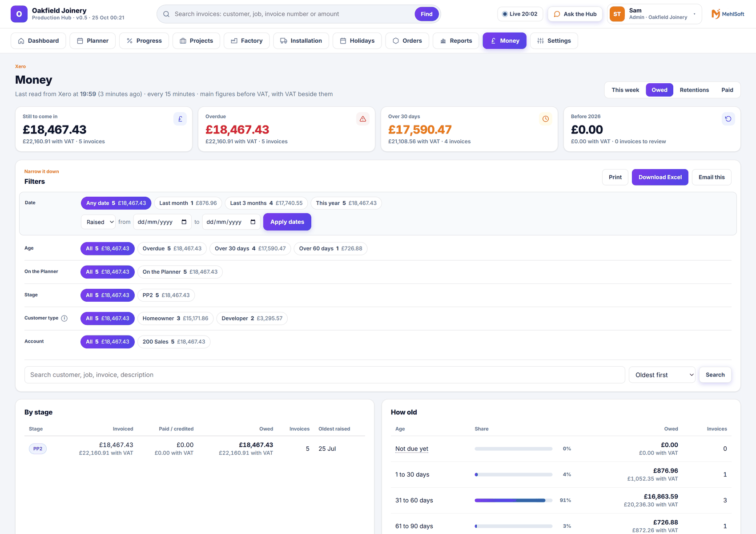
Task: Click the warning triangle icon on the Overdue card
Action: [363, 119]
